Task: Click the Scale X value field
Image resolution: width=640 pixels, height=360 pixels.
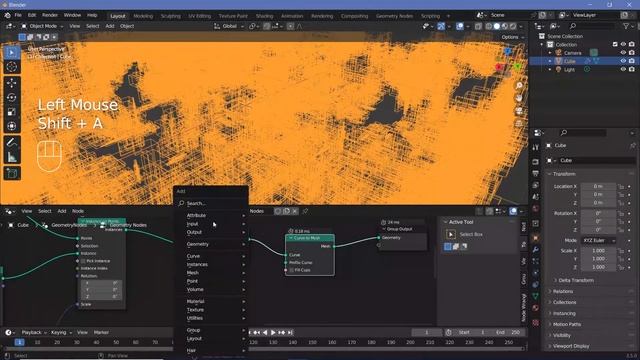Action: point(598,251)
